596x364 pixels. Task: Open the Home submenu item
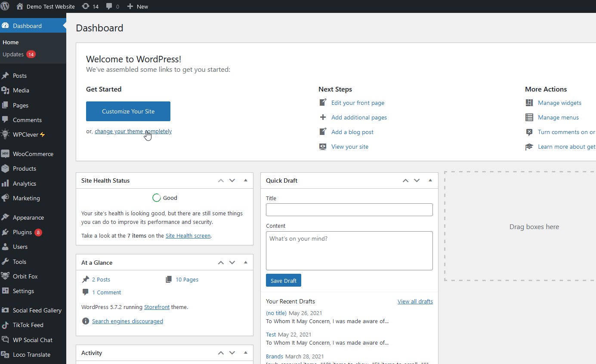coord(11,42)
